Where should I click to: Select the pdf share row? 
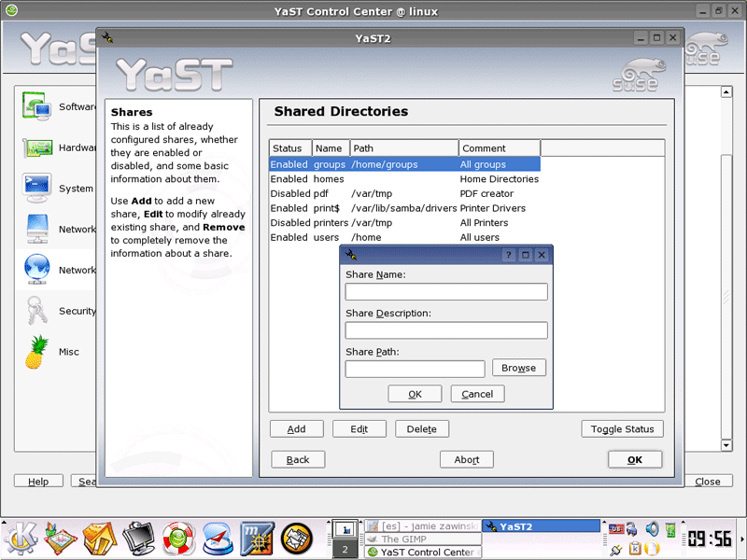tap(405, 194)
